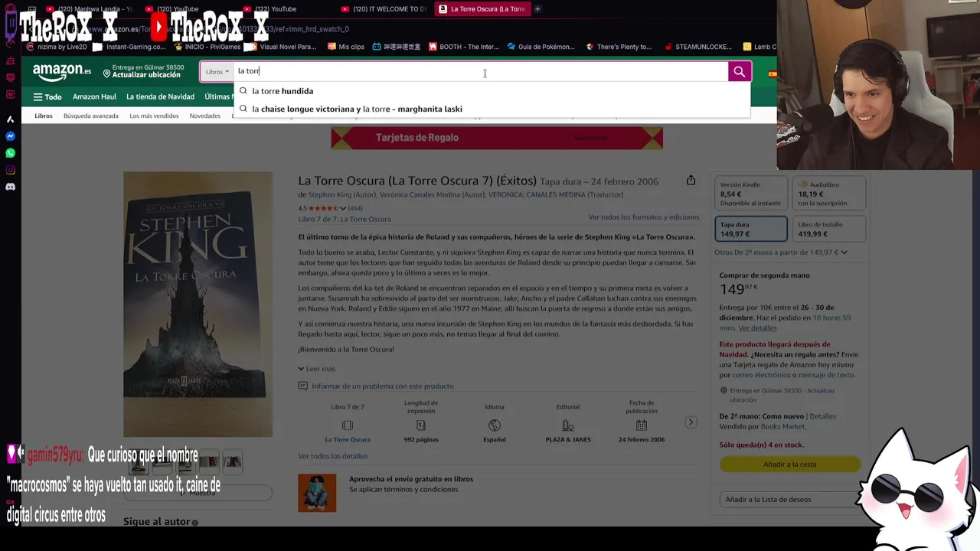Image resolution: width=980 pixels, height=551 pixels.
Task: Click the search magnifier button
Action: (739, 71)
